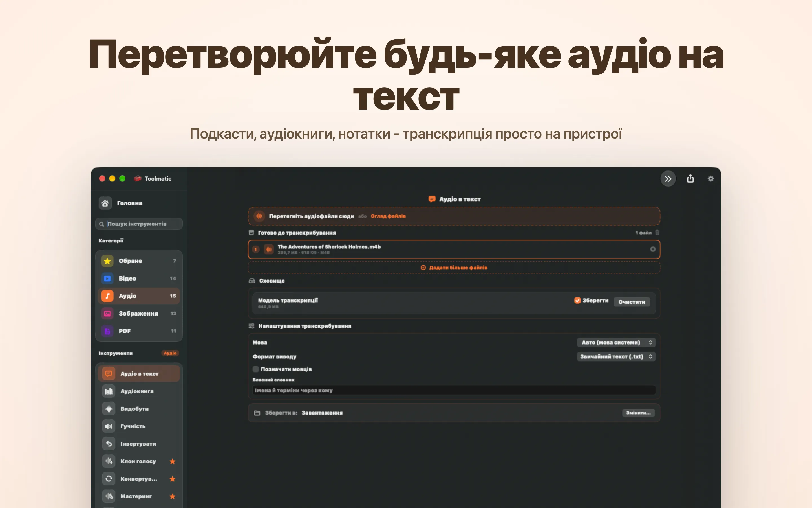This screenshot has width=812, height=508.
Task: Click the Аудіо music note icon
Action: tap(107, 296)
